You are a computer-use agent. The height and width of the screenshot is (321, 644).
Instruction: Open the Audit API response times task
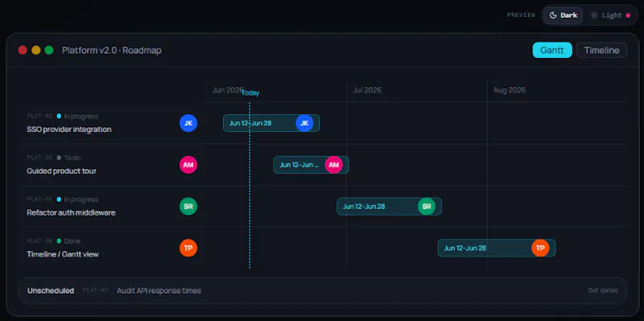(x=159, y=290)
